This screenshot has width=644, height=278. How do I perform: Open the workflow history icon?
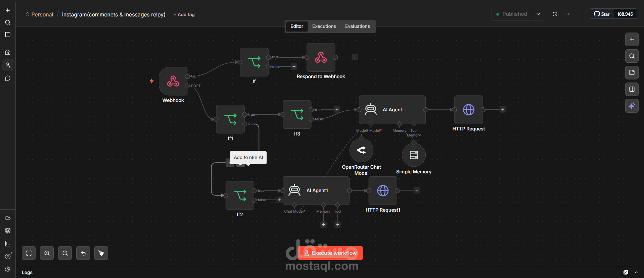[555, 14]
